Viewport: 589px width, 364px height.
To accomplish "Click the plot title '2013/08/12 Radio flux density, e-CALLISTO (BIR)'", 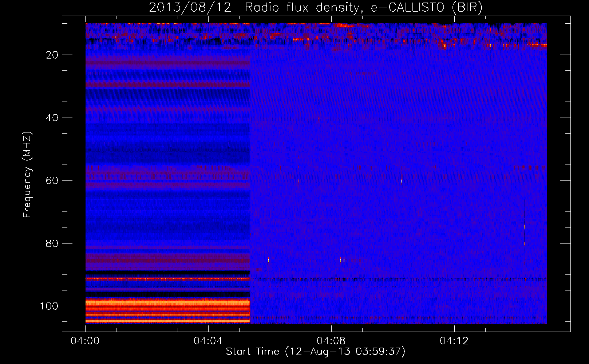I will click(316, 7).
